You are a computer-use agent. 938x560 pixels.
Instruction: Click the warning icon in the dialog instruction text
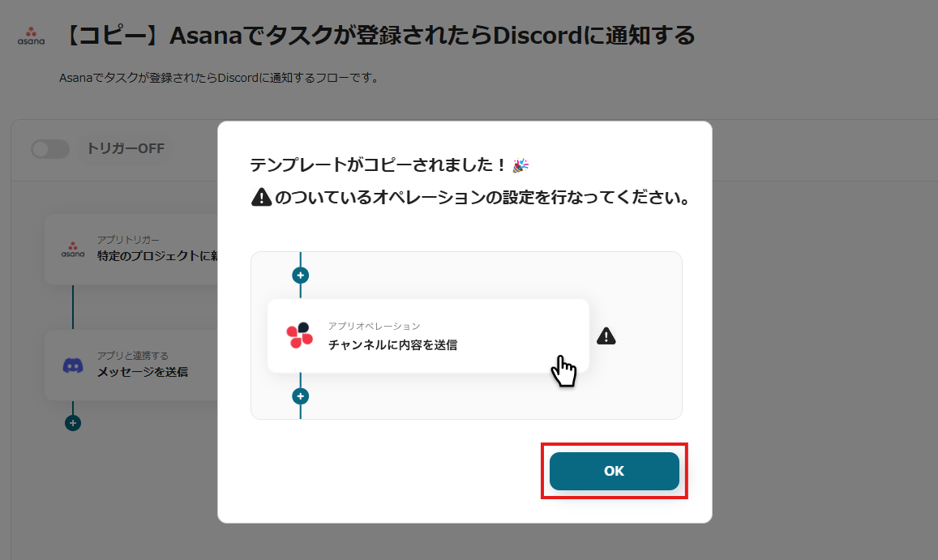point(261,197)
